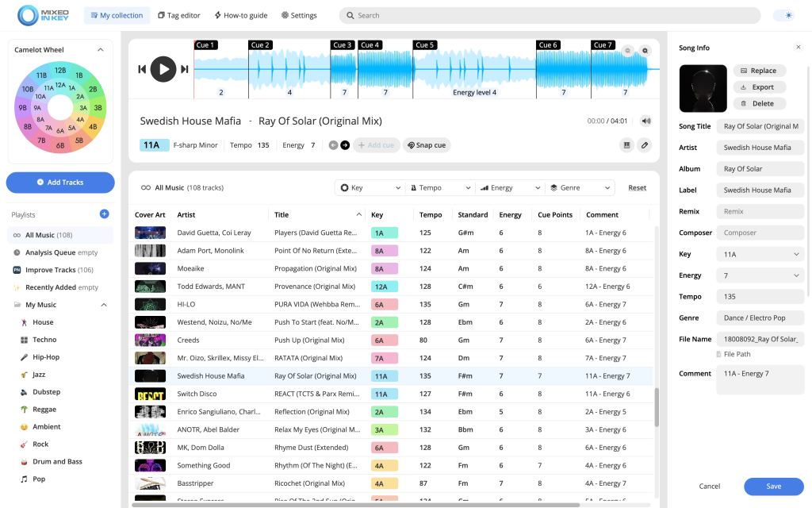Click the Cue 5 marker on waveform

[425, 45]
